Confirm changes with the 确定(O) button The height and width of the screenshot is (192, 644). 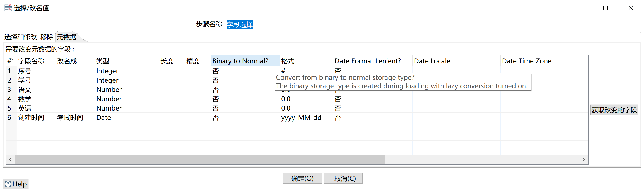point(302,178)
